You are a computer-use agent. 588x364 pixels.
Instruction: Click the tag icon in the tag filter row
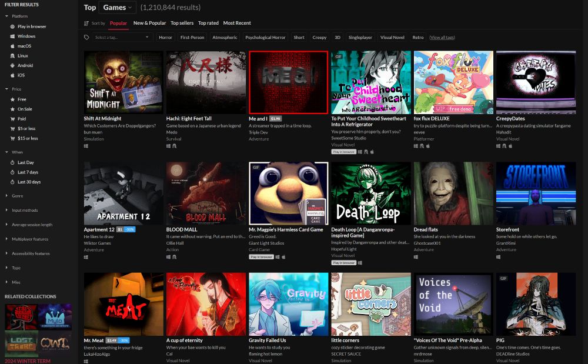click(86, 38)
